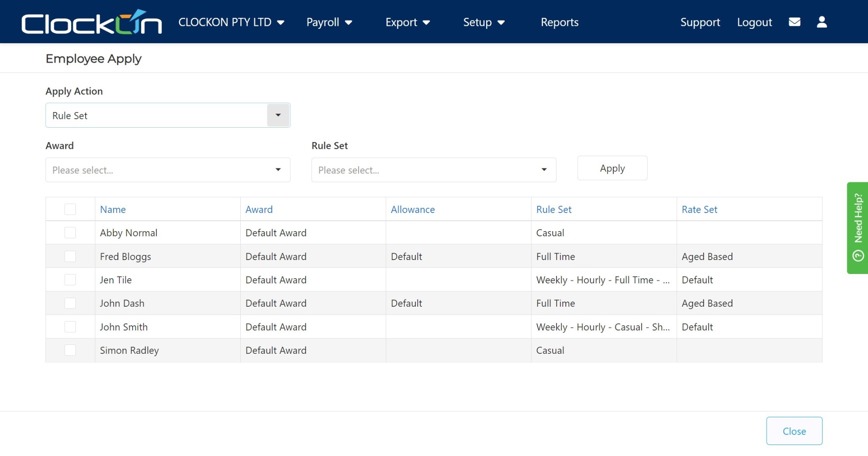Open the mail envelope icon
Image resolution: width=868 pixels, height=456 pixels.
[x=794, y=22]
